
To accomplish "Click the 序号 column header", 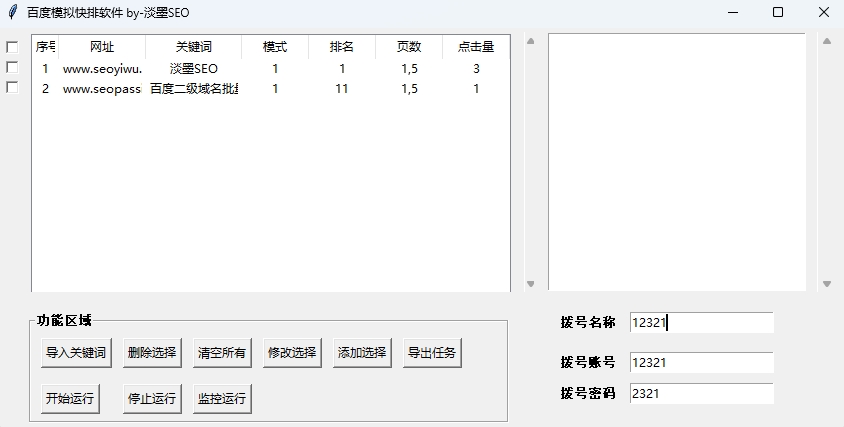I will point(45,47).
